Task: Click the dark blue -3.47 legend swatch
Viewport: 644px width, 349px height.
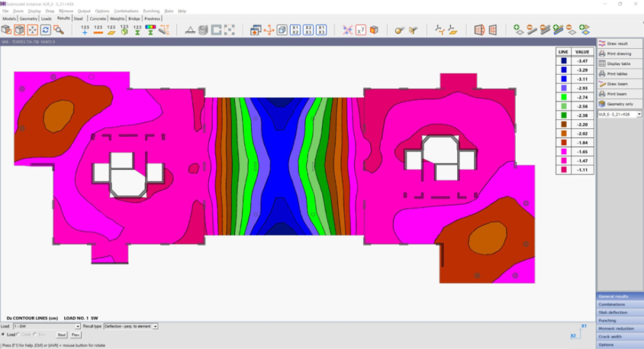Action: [563, 61]
